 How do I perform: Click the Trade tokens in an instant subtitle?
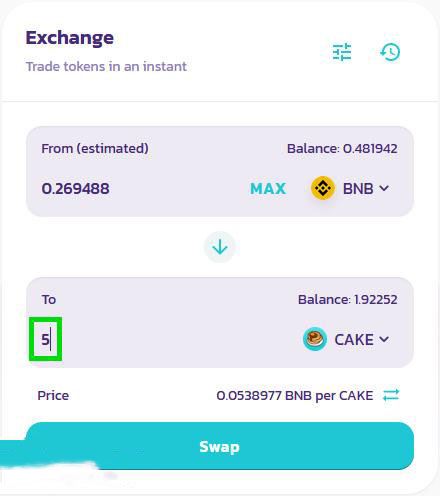[x=106, y=66]
